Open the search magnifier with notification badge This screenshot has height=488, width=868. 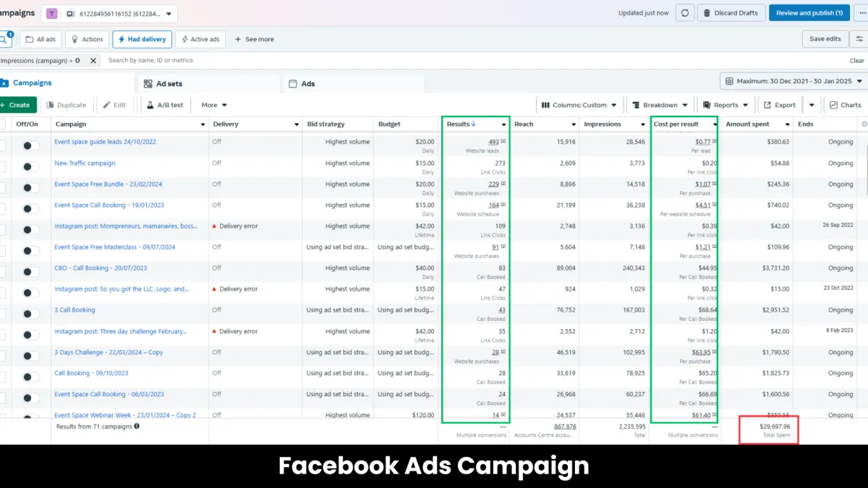click(x=6, y=39)
